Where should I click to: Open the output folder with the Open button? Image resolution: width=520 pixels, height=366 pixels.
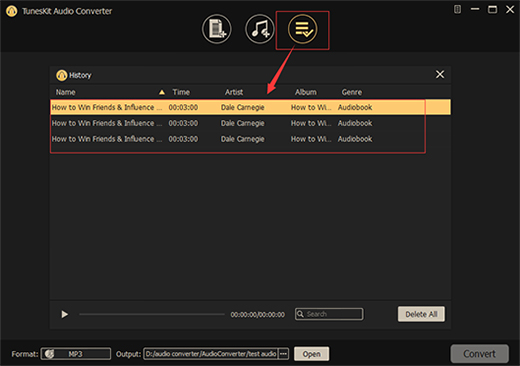pyautogui.click(x=311, y=354)
